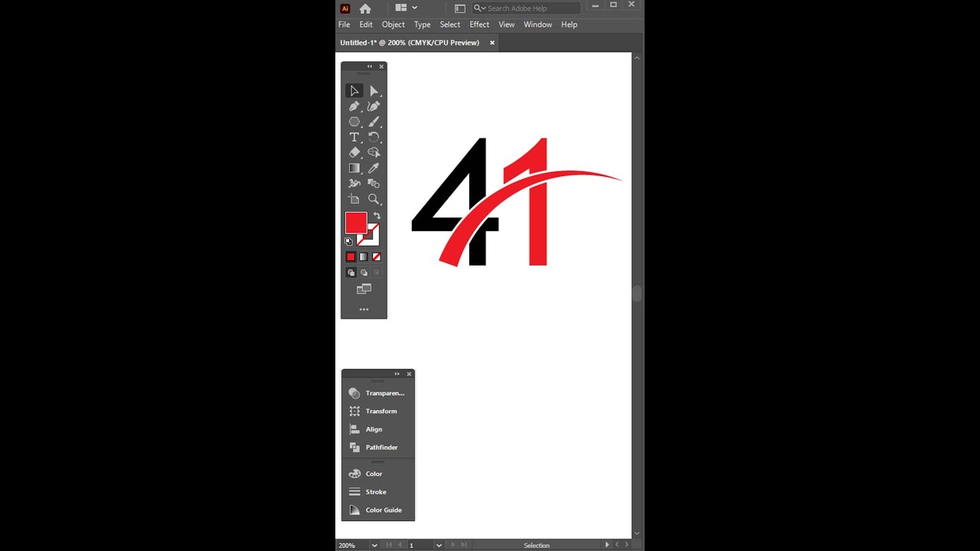Screen dimensions: 980x551
Task: Select the Width tool
Action: (354, 184)
